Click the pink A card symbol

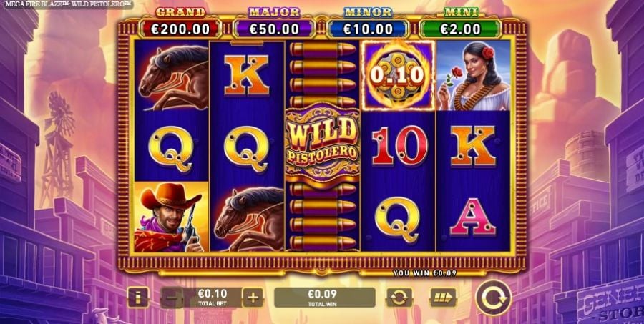pyautogui.click(x=473, y=217)
